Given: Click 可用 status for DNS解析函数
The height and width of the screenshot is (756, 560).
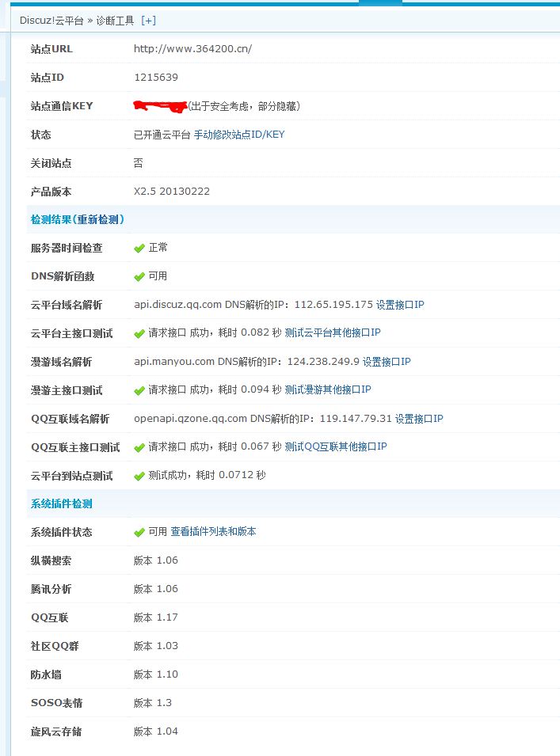Looking at the screenshot, I should click(x=158, y=275).
